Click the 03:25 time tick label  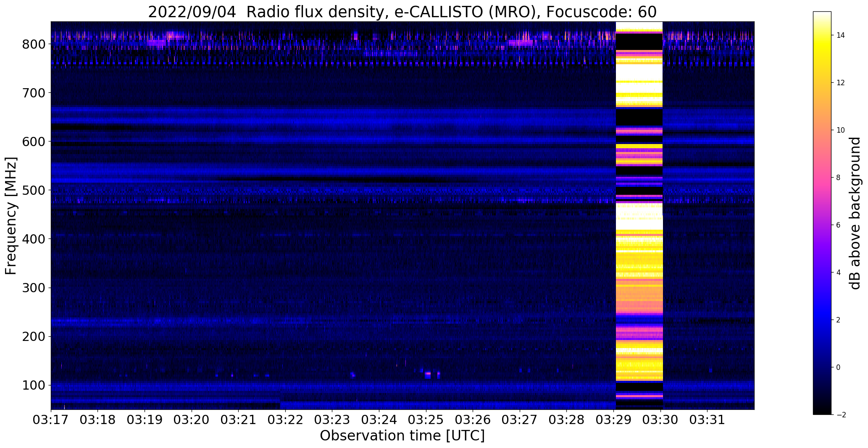pyautogui.click(x=426, y=420)
